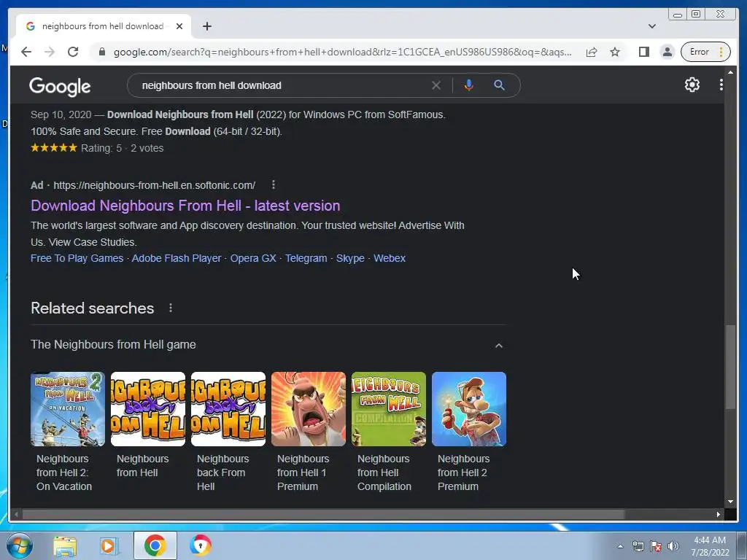The image size is (747, 560).
Task: Select Neighbours back From Hell thumbnail
Action: coord(228,409)
